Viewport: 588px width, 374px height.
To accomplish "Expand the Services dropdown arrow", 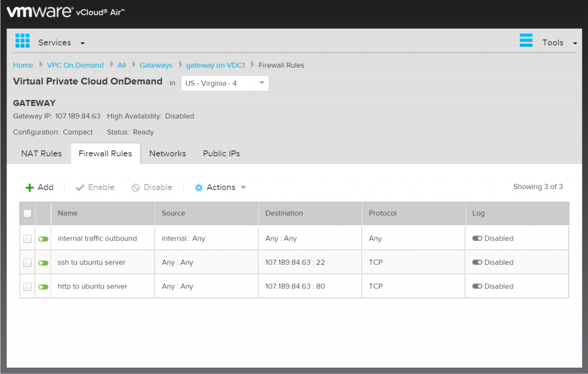I will pos(83,43).
